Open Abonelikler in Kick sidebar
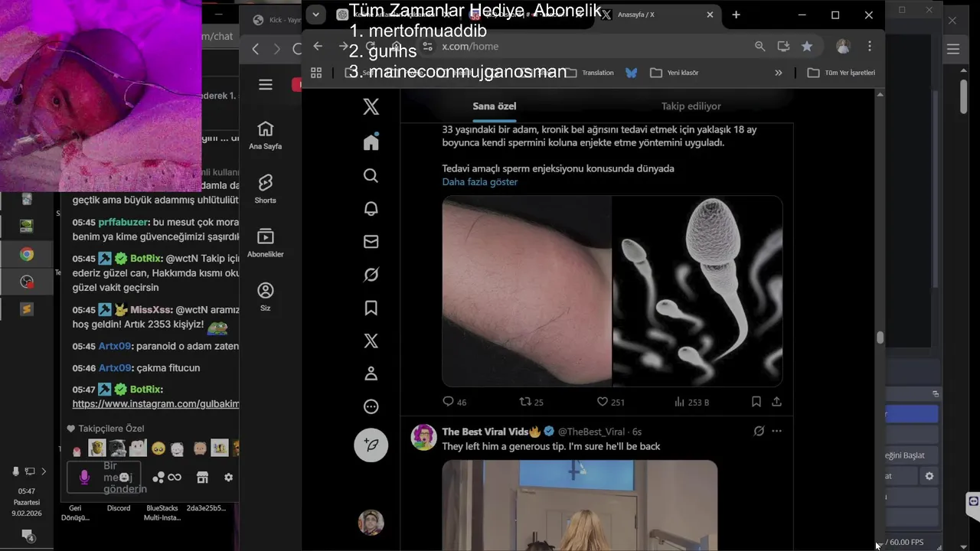The image size is (980, 551). coord(266,243)
